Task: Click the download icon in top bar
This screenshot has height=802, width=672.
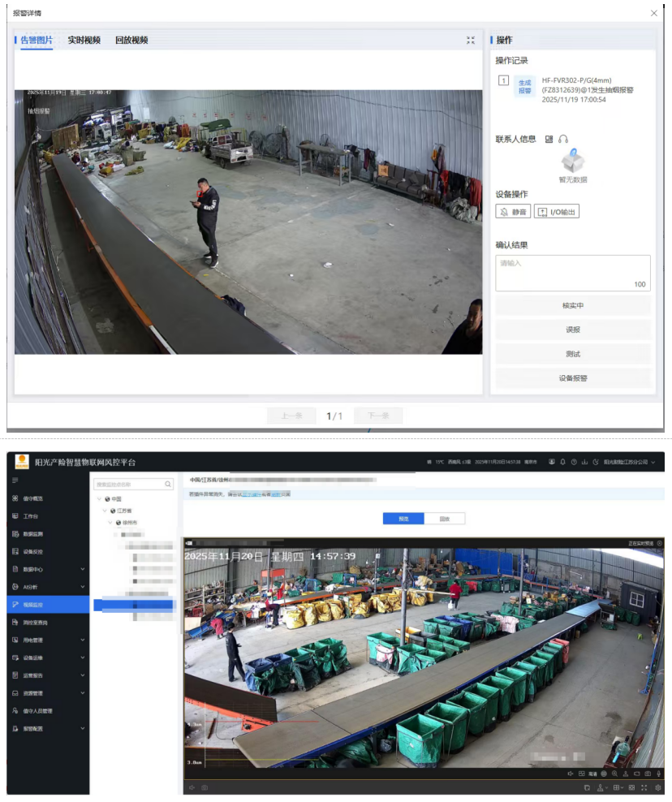Action: (x=584, y=462)
